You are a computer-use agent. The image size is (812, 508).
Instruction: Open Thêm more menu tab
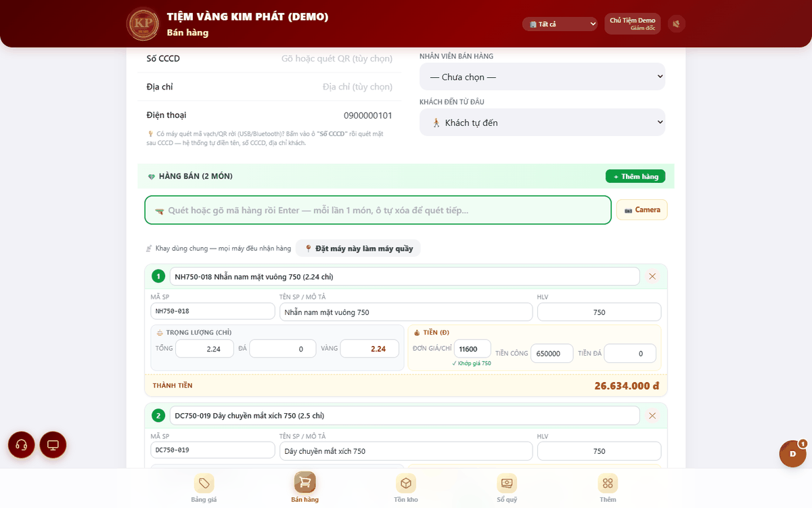[x=608, y=488]
